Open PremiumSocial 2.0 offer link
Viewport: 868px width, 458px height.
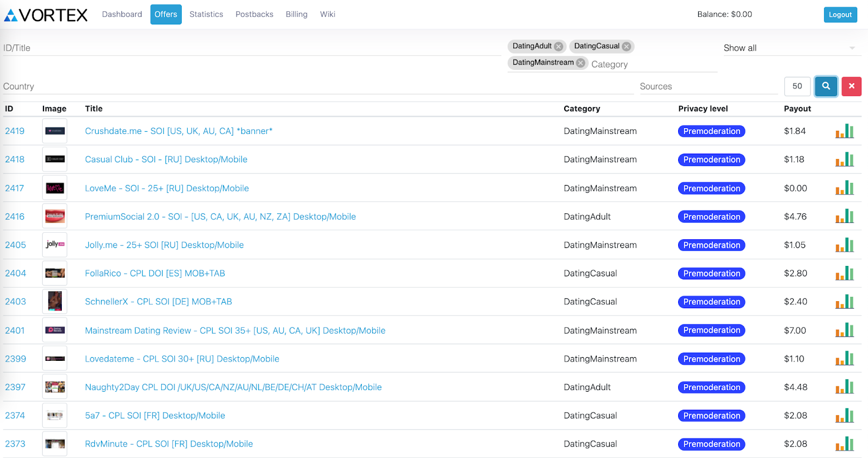(220, 217)
